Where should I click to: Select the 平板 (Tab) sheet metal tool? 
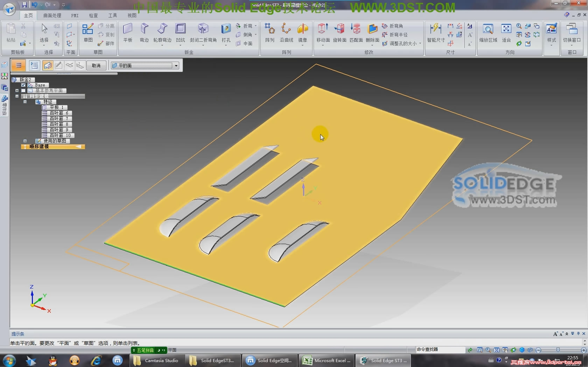pyautogui.click(x=128, y=33)
